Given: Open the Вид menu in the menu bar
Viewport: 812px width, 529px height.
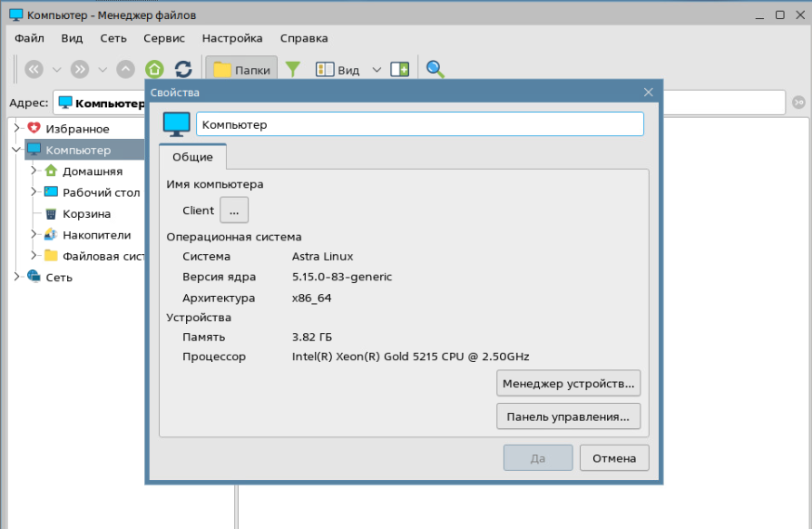Looking at the screenshot, I should coord(72,38).
